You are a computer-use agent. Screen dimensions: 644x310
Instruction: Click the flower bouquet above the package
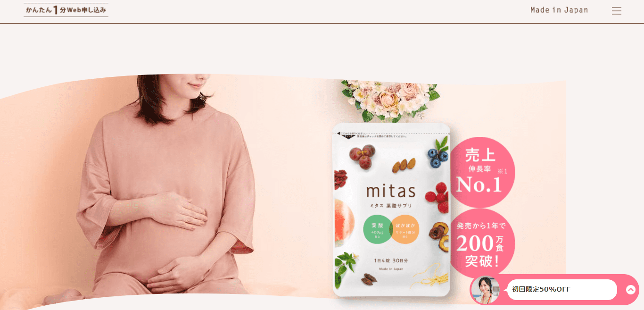(x=390, y=101)
